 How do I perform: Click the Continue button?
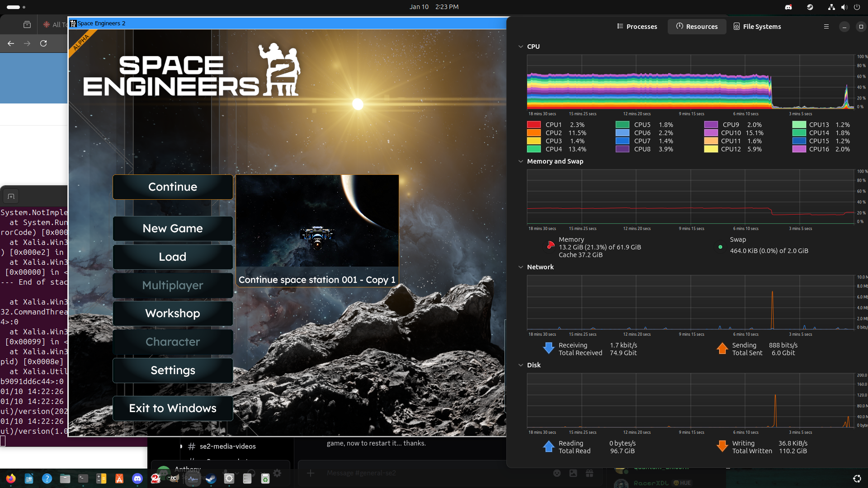[x=173, y=187]
